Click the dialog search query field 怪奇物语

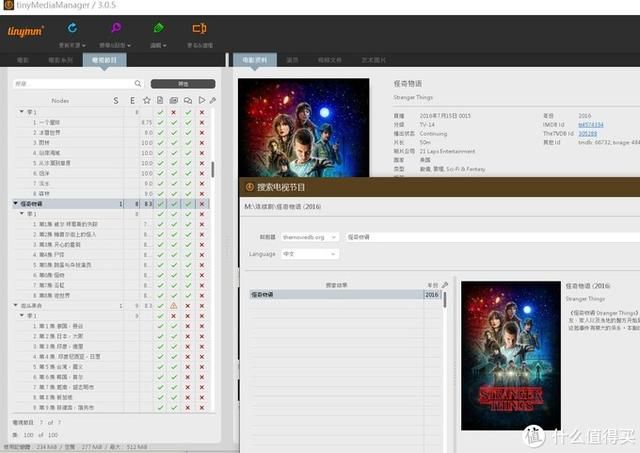click(x=492, y=237)
